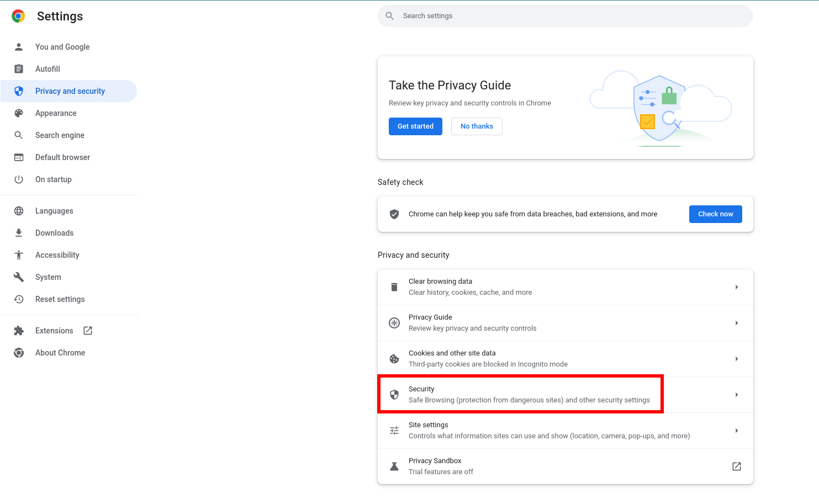819x504 pixels.
Task: Open Extensions page link
Action: click(x=68, y=331)
